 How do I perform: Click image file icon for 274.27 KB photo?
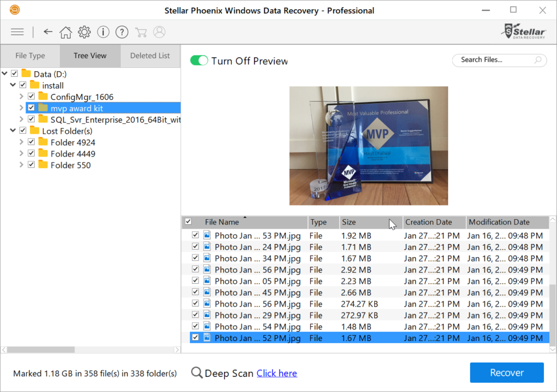pyautogui.click(x=207, y=303)
